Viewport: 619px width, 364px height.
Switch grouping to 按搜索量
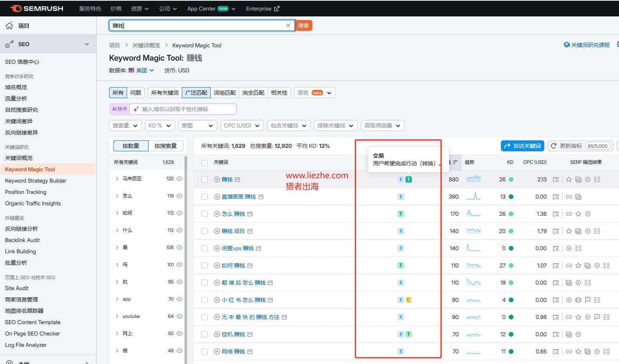(165, 146)
